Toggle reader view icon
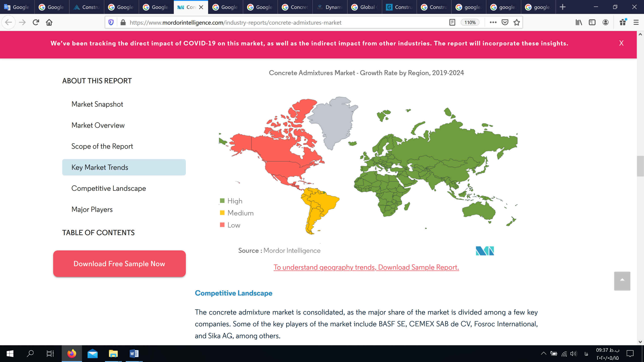This screenshot has height=362, width=644. point(452,23)
